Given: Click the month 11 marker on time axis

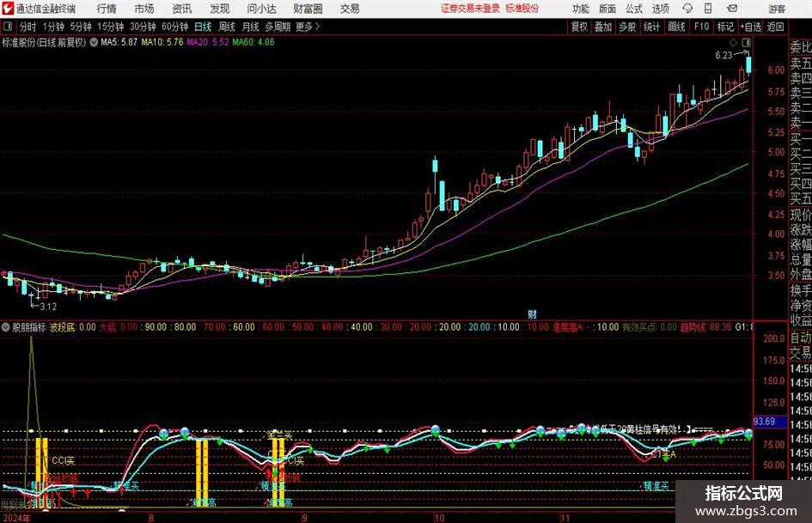Looking at the screenshot, I should click(x=565, y=518).
